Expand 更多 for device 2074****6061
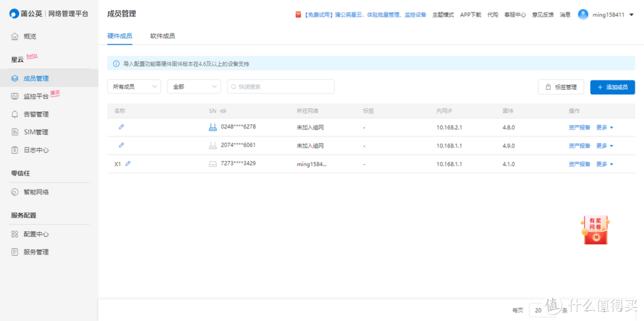 [605, 146]
